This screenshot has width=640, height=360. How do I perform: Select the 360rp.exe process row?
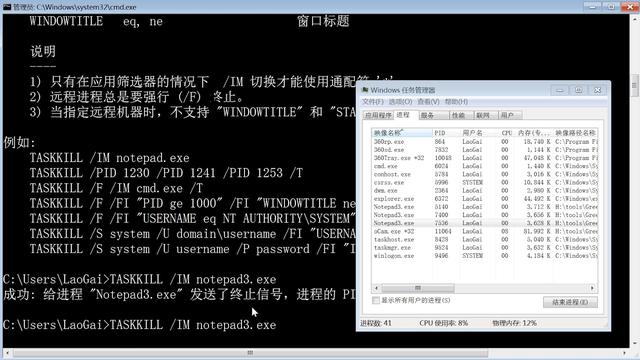tap(485, 142)
